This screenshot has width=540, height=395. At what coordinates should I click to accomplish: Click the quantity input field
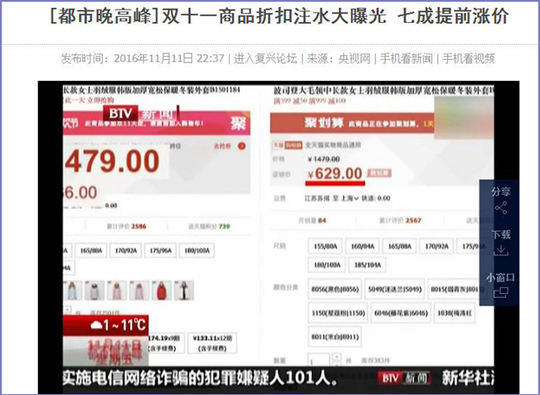(x=319, y=361)
